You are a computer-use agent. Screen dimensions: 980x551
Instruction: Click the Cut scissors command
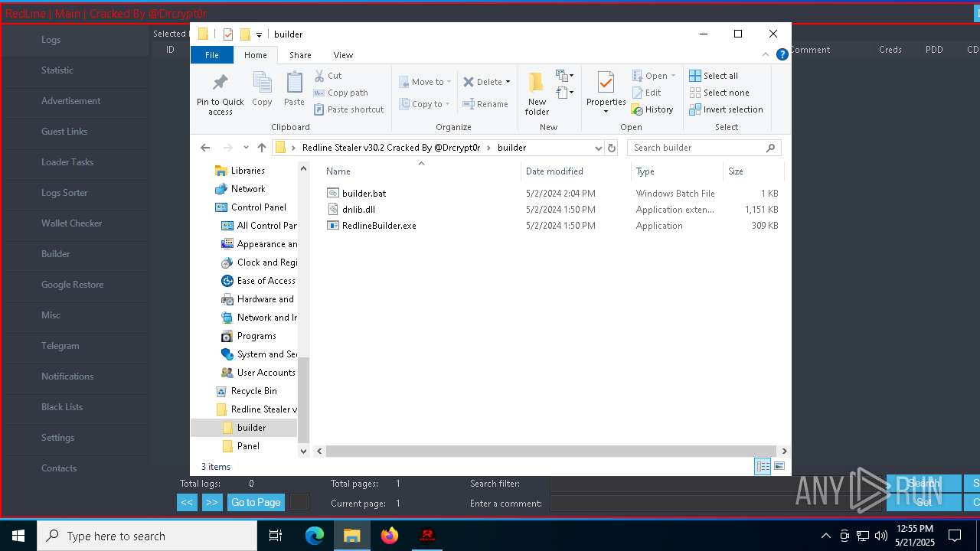coord(328,76)
